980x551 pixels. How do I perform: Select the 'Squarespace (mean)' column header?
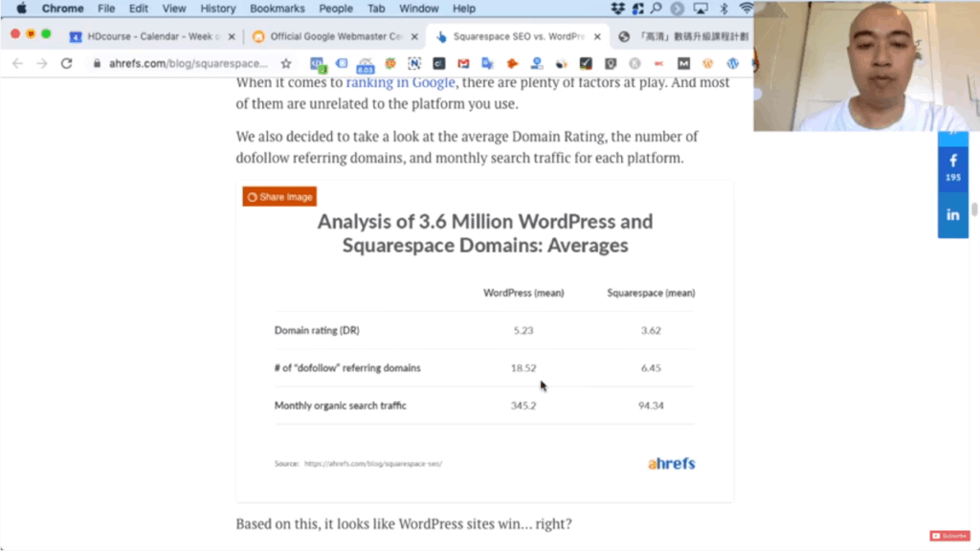coord(651,293)
